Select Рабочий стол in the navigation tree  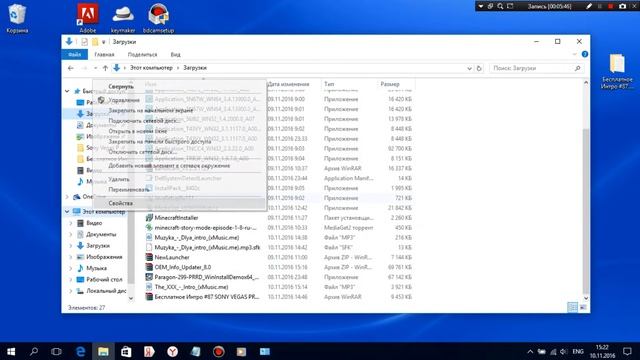pos(104,280)
